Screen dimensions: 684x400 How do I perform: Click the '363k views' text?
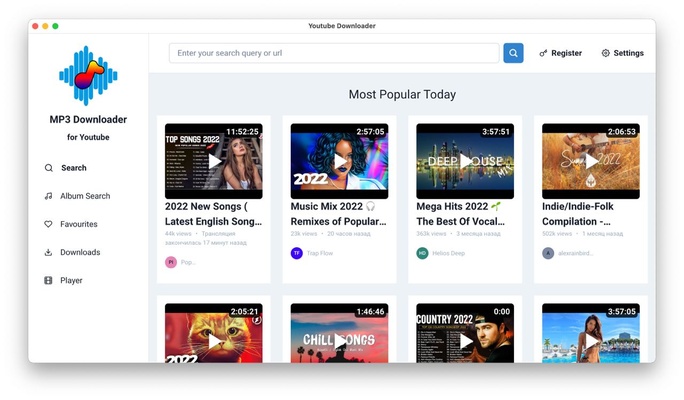click(431, 234)
